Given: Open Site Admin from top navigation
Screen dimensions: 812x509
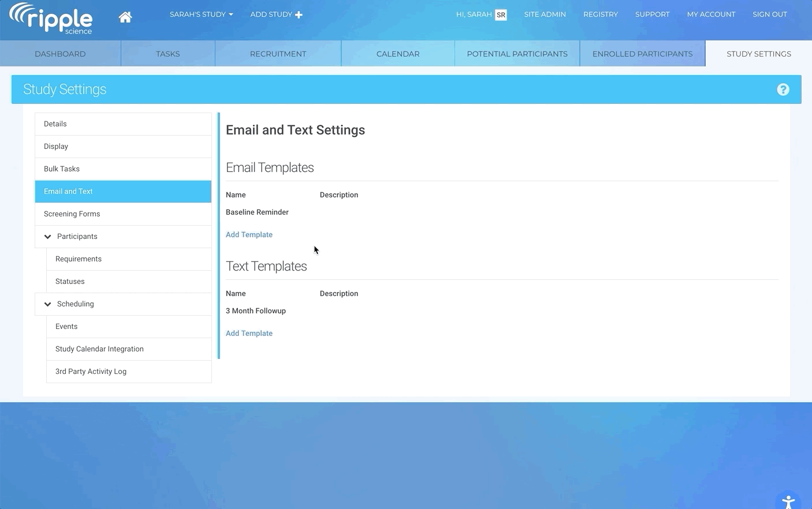Looking at the screenshot, I should [545, 14].
